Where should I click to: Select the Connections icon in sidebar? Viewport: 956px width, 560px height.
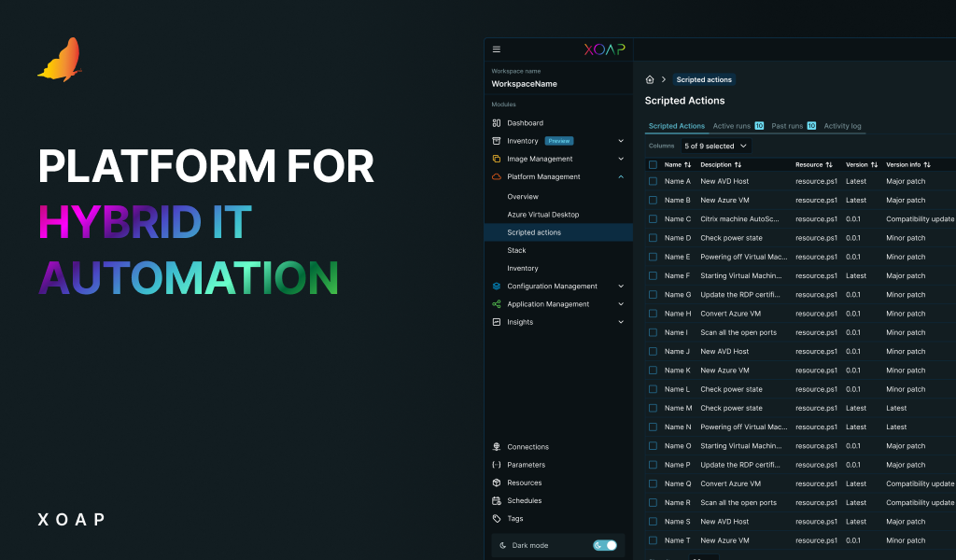(496, 446)
